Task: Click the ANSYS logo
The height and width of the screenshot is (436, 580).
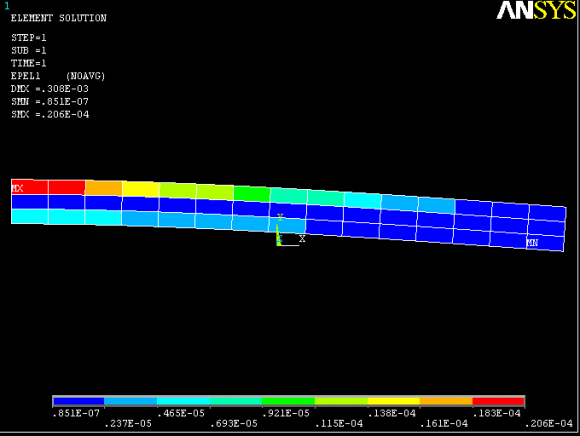Action: pos(536,10)
